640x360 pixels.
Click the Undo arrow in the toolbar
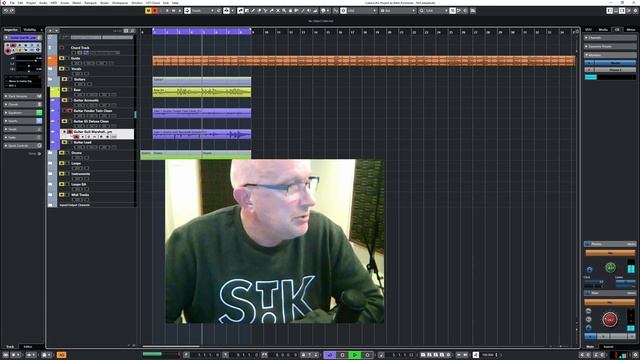pos(5,11)
